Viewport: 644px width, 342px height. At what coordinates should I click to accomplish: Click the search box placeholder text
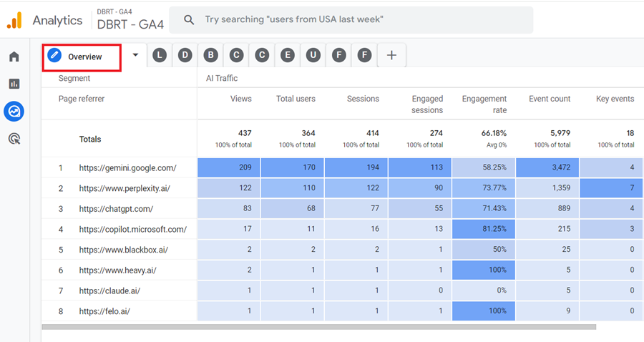point(294,19)
